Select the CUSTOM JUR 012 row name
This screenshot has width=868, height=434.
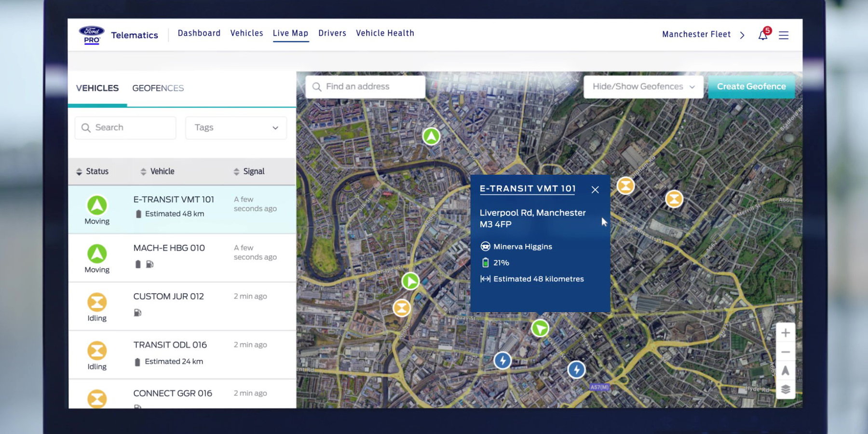point(169,297)
